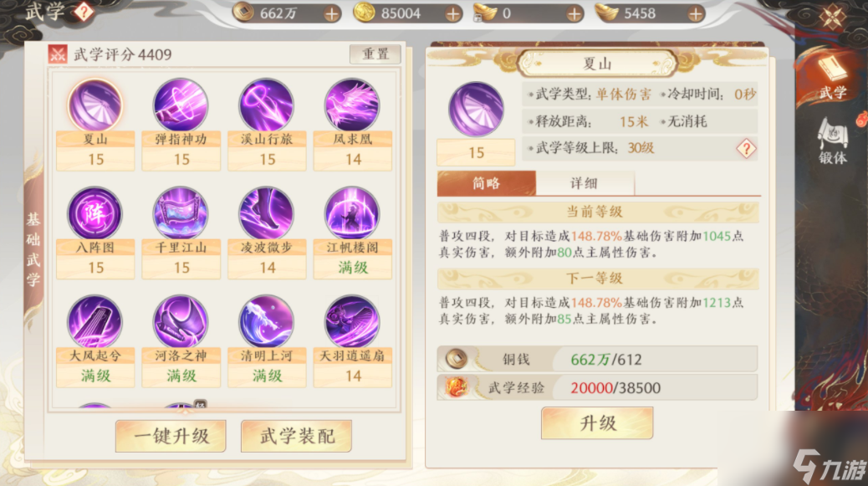Select the 夏山 skill icon

click(95, 105)
